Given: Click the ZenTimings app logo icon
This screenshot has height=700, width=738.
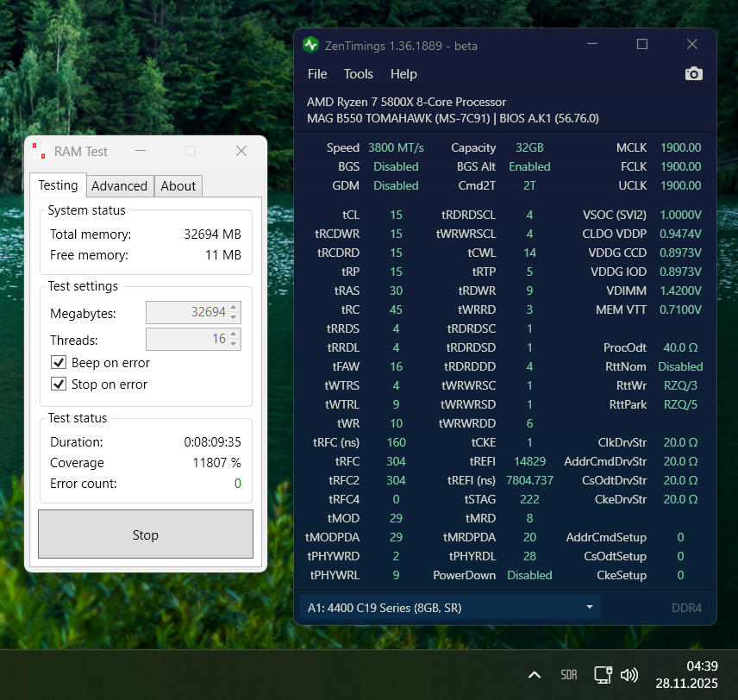Looking at the screenshot, I should coord(311,45).
